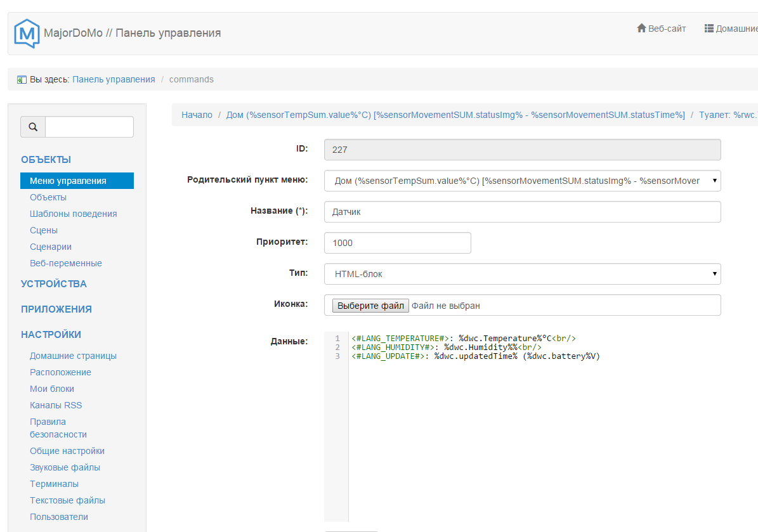The width and height of the screenshot is (758, 532).
Task: Click the Приоритет field with 1000
Action: click(x=397, y=243)
